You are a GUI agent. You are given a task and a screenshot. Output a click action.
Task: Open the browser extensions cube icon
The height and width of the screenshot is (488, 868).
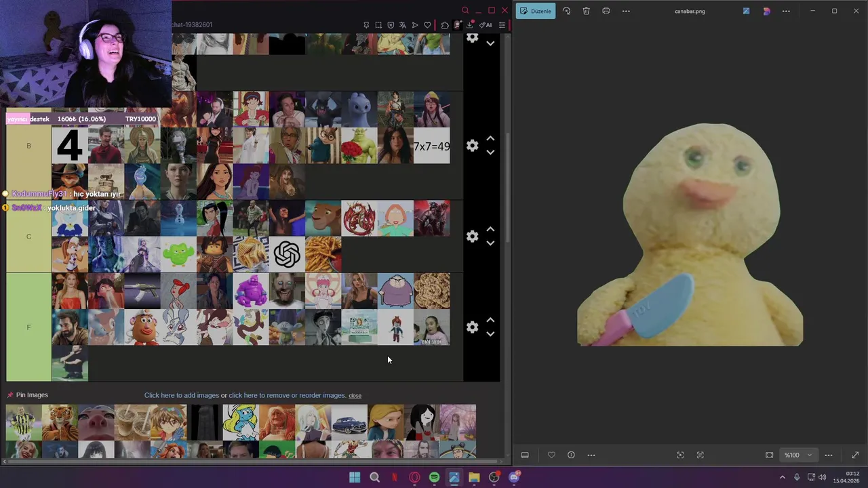tap(445, 25)
